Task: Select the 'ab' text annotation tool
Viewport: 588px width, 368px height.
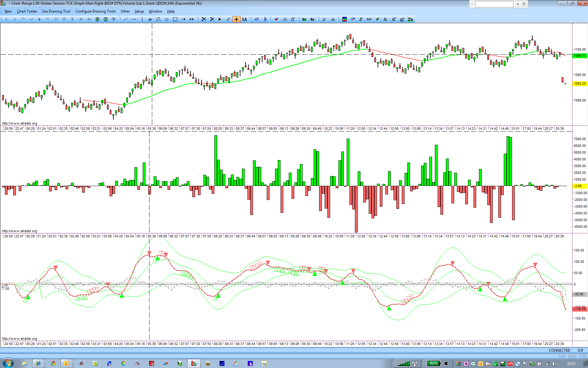Action: click(150, 19)
